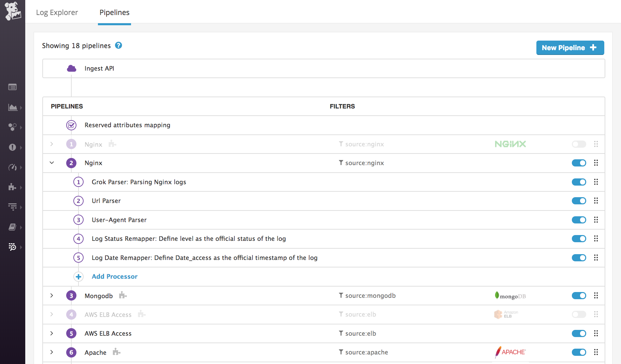This screenshot has height=364, width=621.
Task: Expand the Apache pipeline row
Action: pyautogui.click(x=52, y=352)
